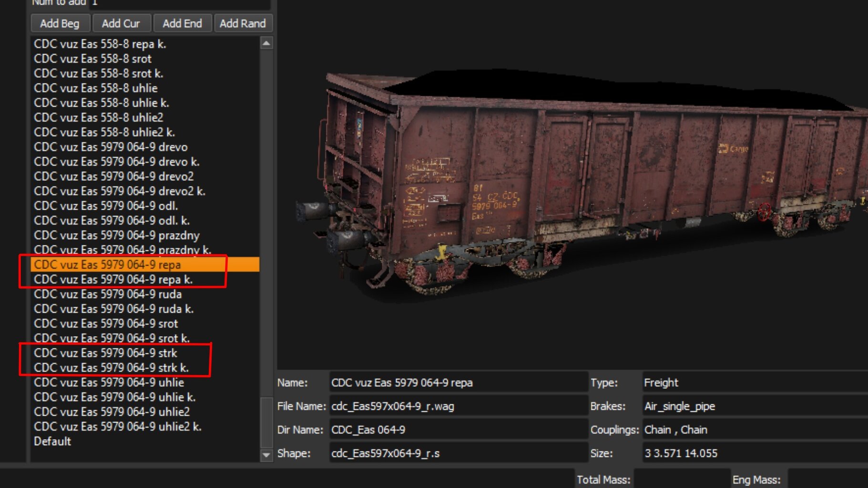Viewport: 868px width, 488px height.
Task: Choose CDC vuz Eas 5979 064-9 ruda
Action: pyautogui.click(x=108, y=294)
